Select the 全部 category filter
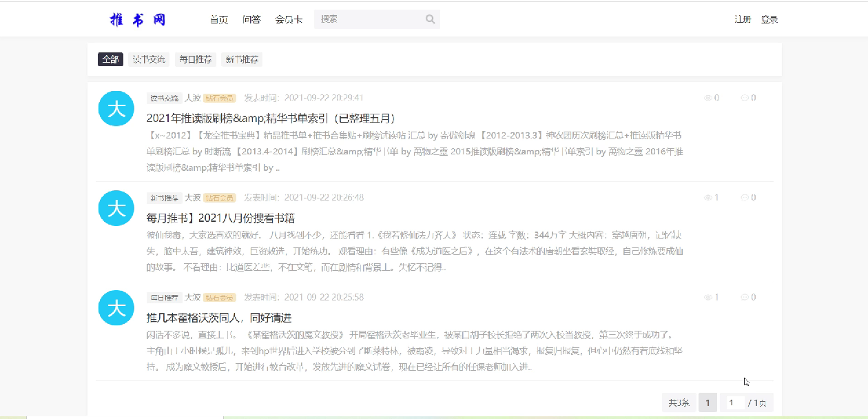Viewport: 868px width, 419px height. pos(110,59)
